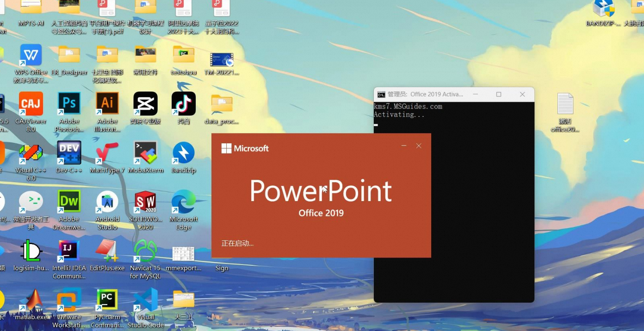
Task: Click kms7.MSGuides.com text in console
Action: click(408, 106)
